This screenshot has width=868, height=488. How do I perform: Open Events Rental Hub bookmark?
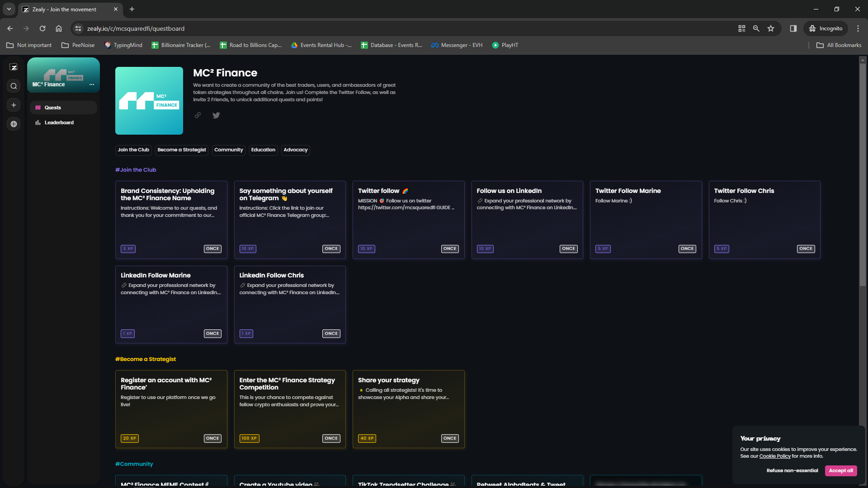321,45
